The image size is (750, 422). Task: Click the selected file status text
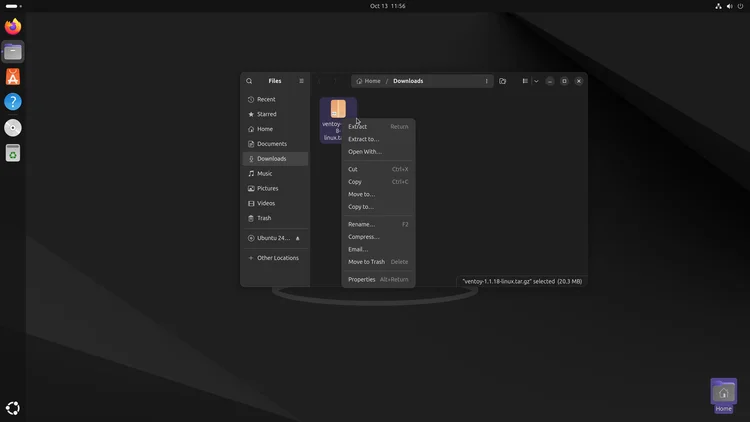522,281
